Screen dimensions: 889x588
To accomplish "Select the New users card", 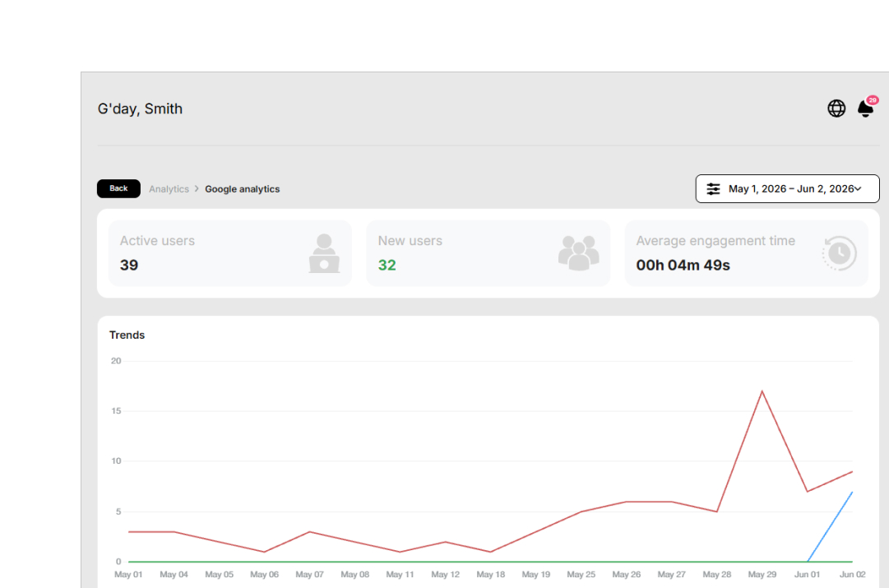I will coord(488,253).
